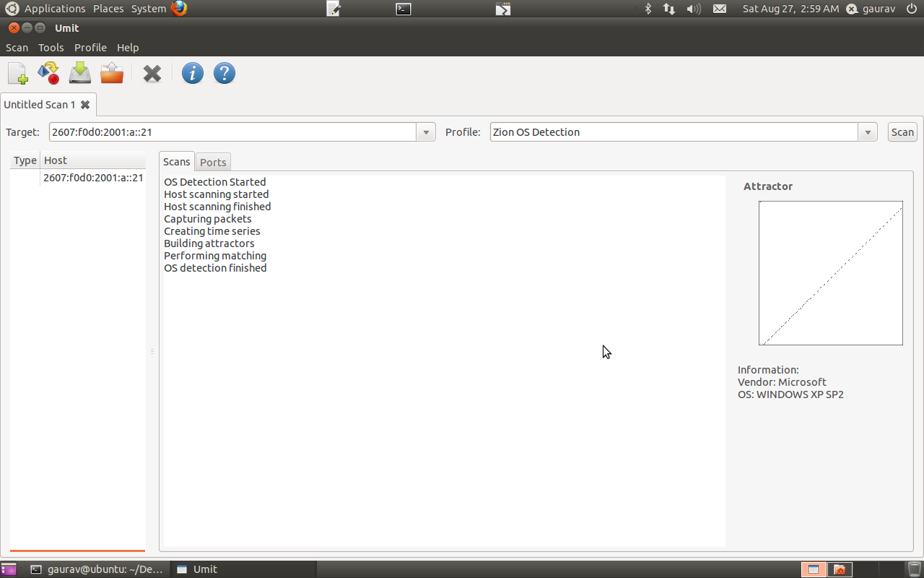Open the text editor panel icon
Viewport: 924px width, 578px height.
334,9
